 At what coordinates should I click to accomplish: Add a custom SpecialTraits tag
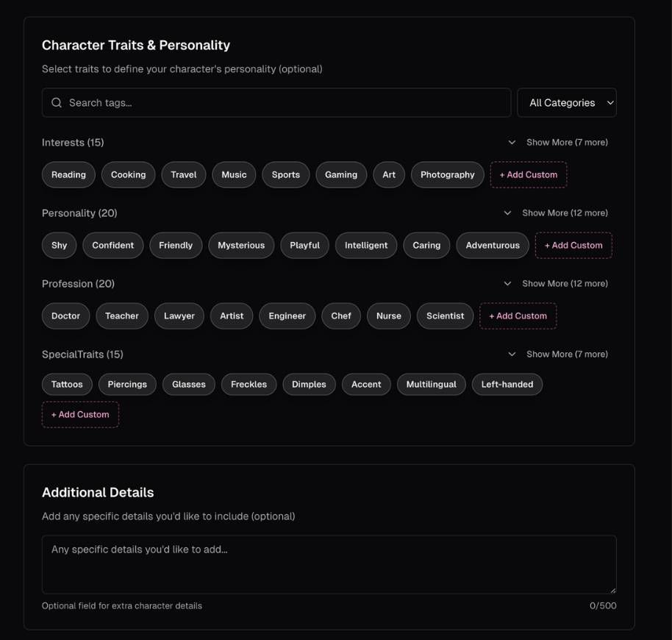pyautogui.click(x=80, y=415)
